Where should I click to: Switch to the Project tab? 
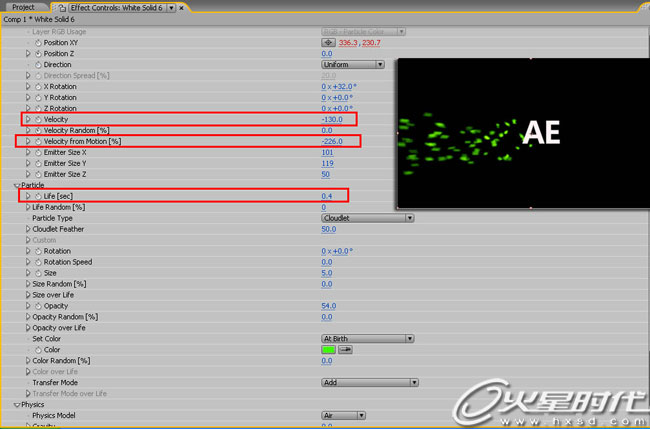click(x=23, y=7)
